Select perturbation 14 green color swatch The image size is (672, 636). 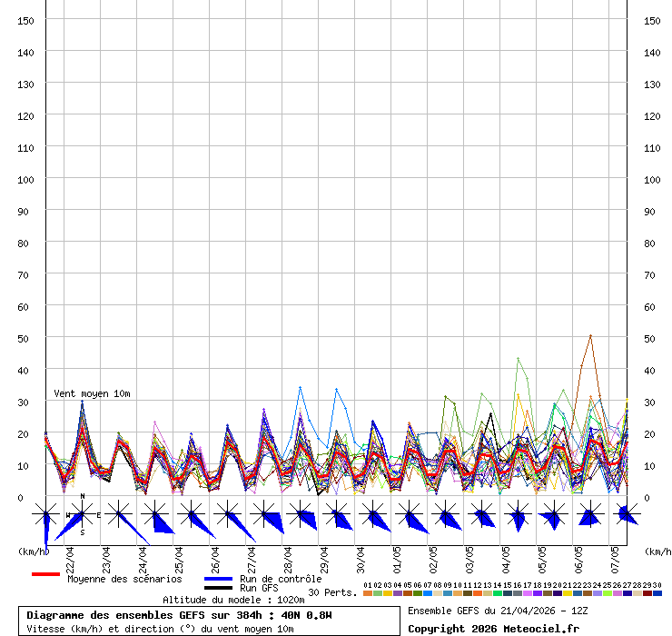tap(497, 593)
